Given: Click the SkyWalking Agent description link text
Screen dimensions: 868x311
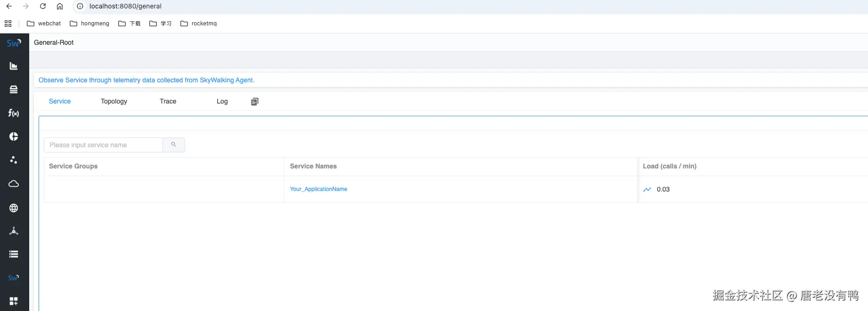Looking at the screenshot, I should tap(146, 80).
